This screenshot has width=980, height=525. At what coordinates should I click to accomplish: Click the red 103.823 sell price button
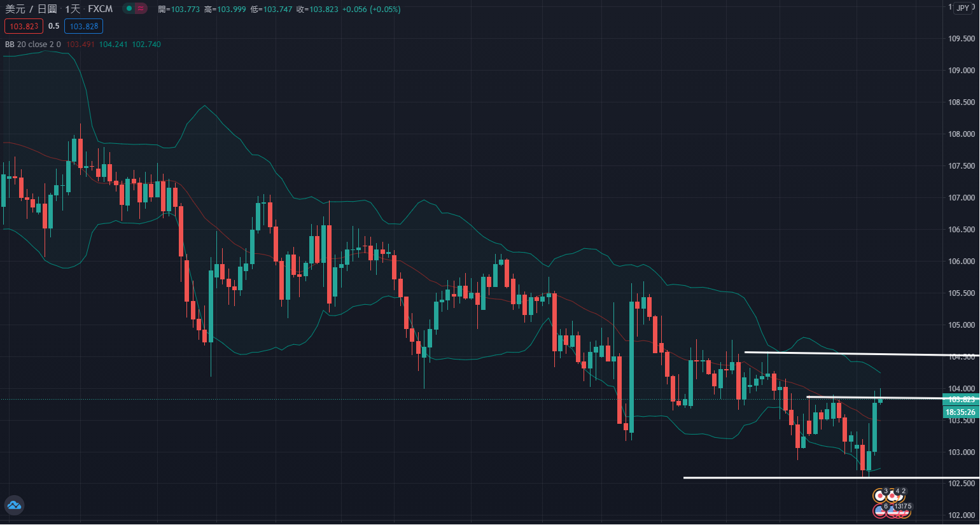[x=24, y=26]
